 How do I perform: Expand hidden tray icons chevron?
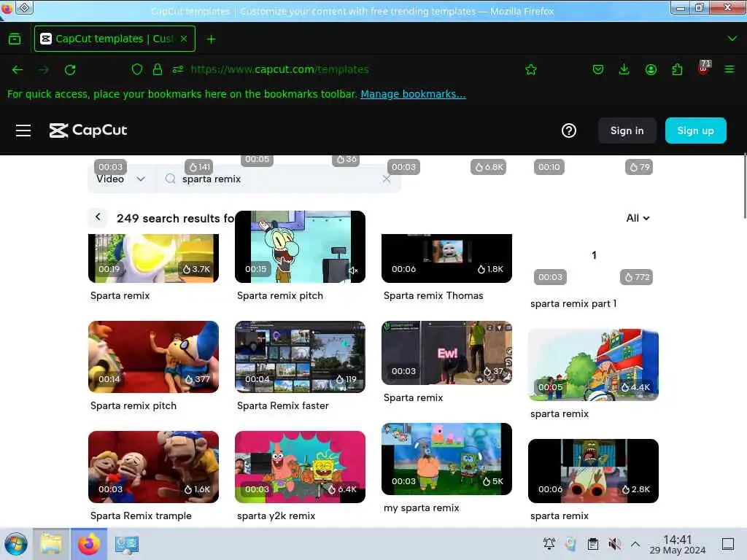(x=635, y=544)
